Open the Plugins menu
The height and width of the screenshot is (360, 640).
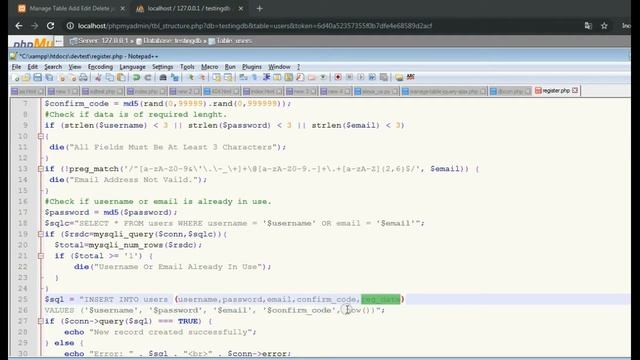coord(252,67)
